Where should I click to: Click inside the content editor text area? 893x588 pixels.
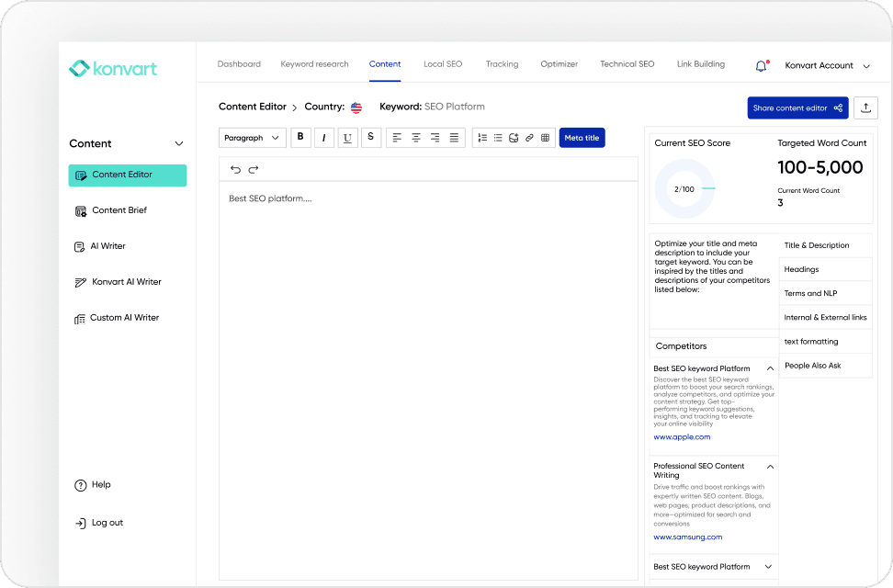pos(428,367)
